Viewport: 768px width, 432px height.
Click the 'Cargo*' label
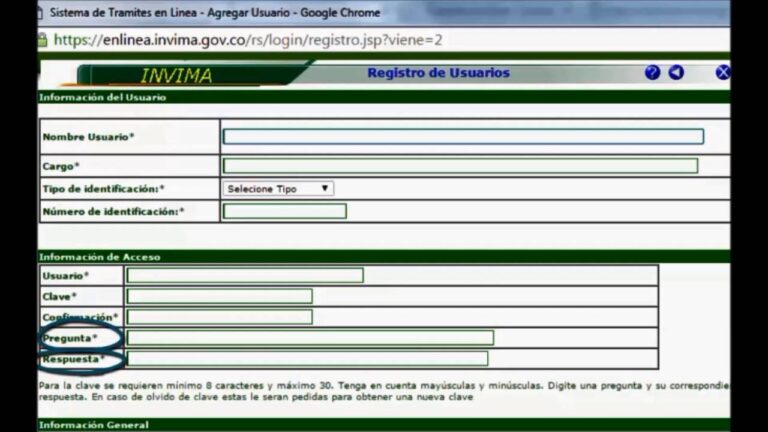click(61, 166)
